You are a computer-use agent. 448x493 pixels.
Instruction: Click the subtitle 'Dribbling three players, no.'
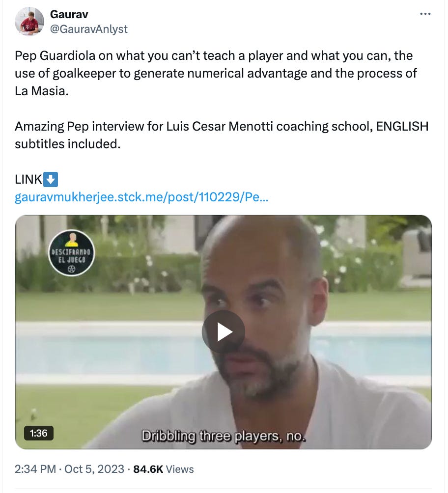point(224,437)
